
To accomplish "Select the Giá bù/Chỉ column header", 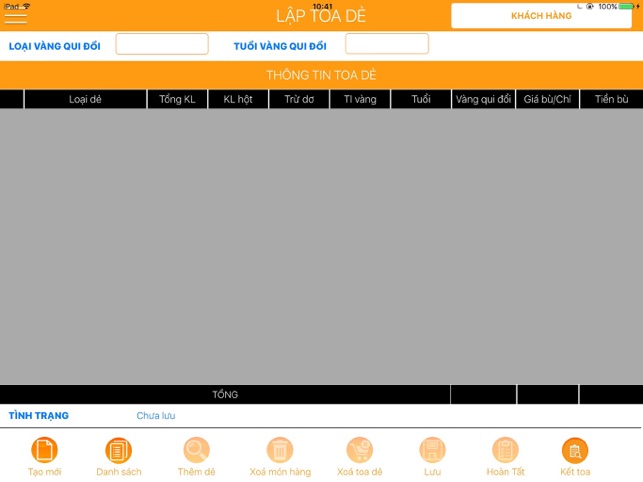I will click(547, 99).
